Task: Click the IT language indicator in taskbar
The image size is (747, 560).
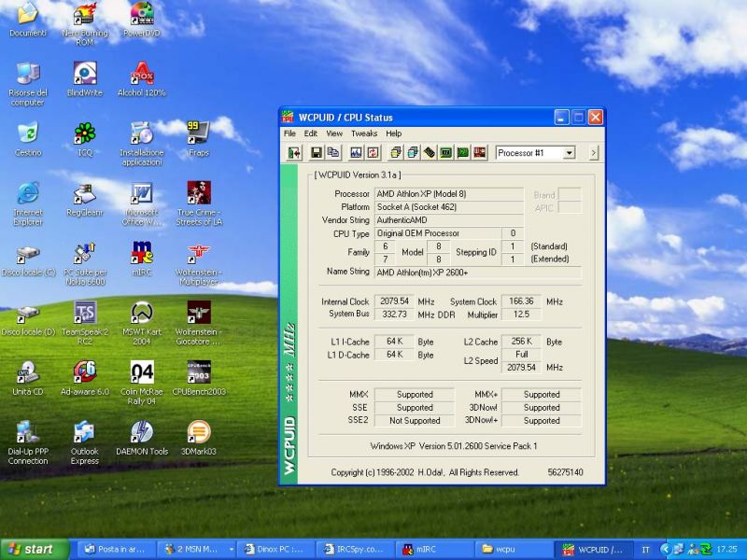Action: (x=645, y=550)
